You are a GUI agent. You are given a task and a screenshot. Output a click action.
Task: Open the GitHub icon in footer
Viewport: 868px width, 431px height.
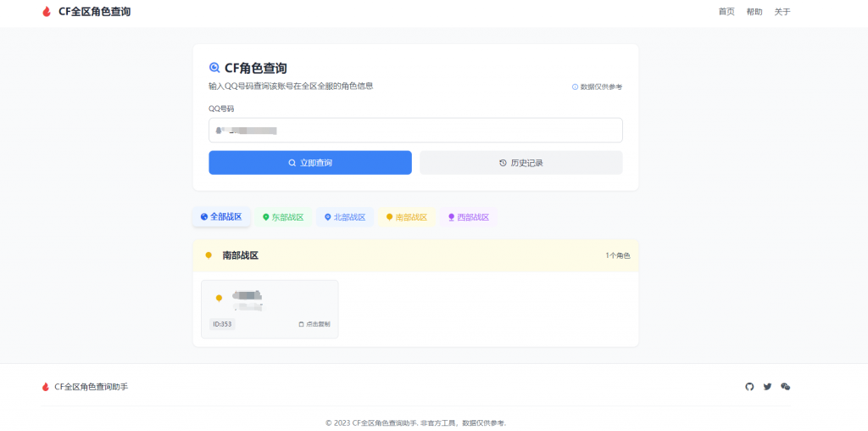(749, 387)
